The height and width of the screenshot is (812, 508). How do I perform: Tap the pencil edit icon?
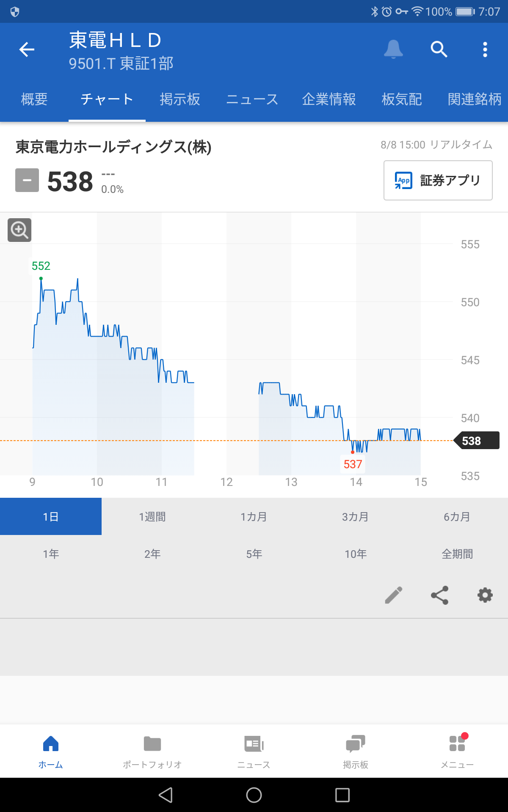(x=394, y=595)
